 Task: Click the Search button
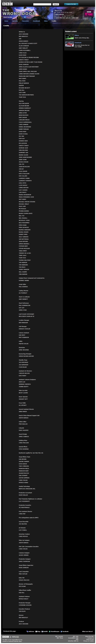click(56, 4)
